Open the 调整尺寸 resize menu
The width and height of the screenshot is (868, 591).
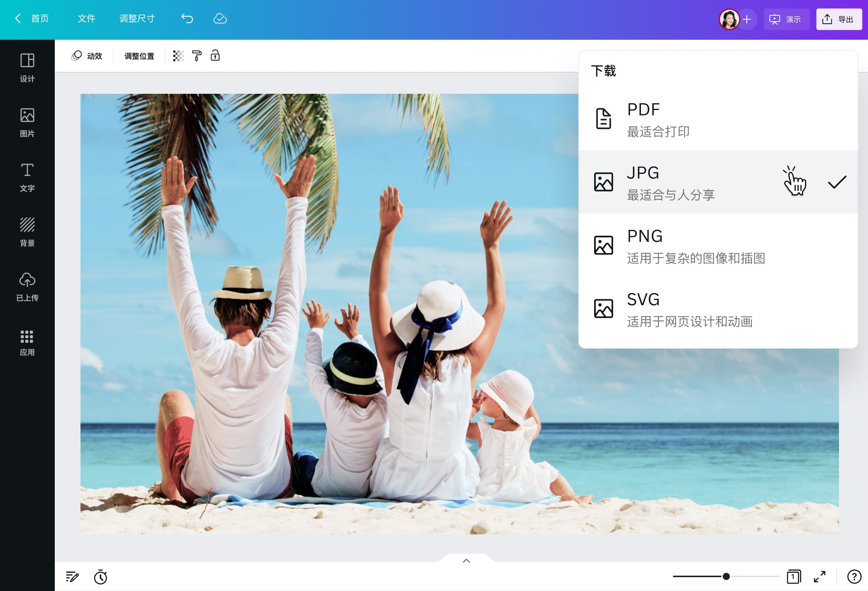point(137,18)
